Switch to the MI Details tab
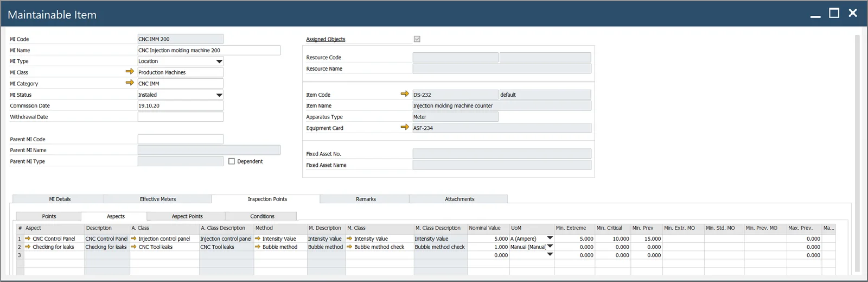 (60, 199)
